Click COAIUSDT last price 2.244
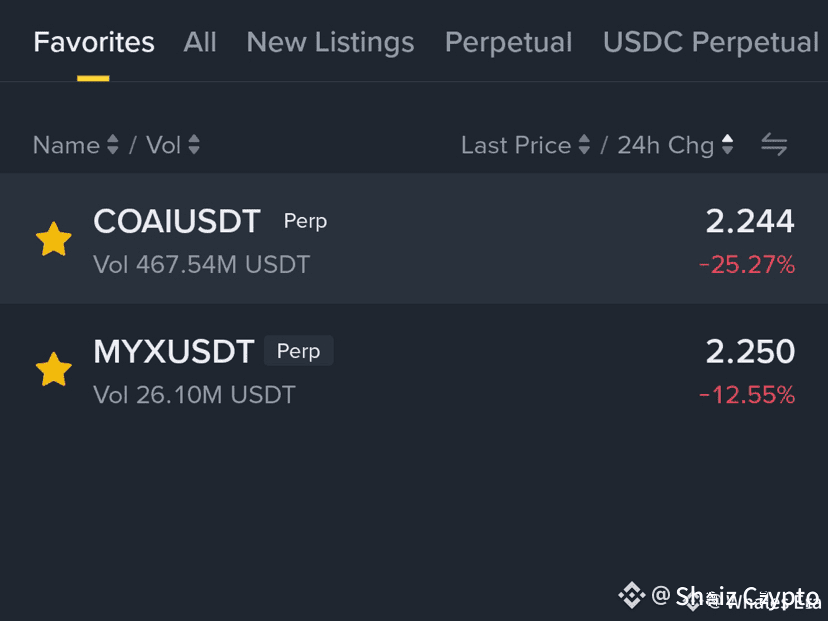Screen dimensions: 828x621 [x=750, y=221]
